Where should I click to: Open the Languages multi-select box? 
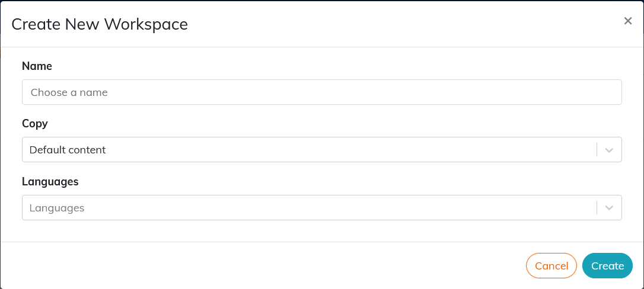321,207
